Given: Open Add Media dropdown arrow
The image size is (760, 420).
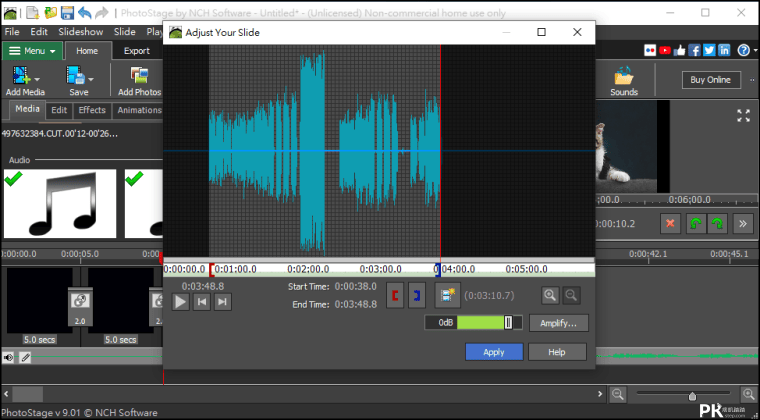Looking at the screenshot, I should 37,79.
